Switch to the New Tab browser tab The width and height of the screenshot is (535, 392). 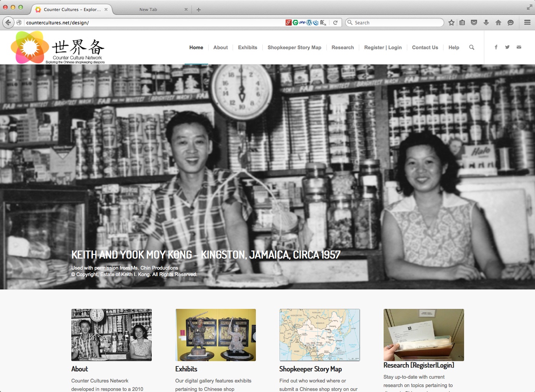pos(148,10)
